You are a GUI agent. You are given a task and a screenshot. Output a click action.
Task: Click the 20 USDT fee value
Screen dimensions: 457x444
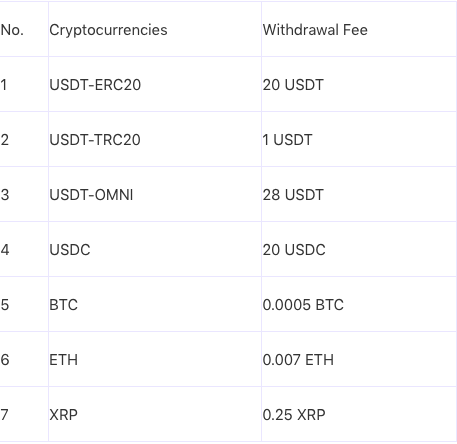pyautogui.click(x=293, y=85)
